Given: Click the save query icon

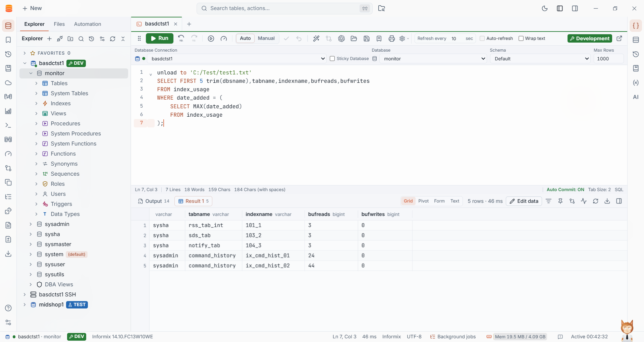Looking at the screenshot, I should (x=367, y=39).
